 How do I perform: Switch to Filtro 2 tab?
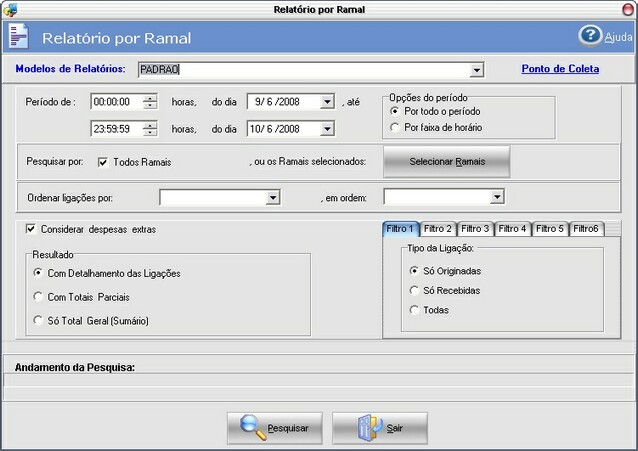point(438,229)
